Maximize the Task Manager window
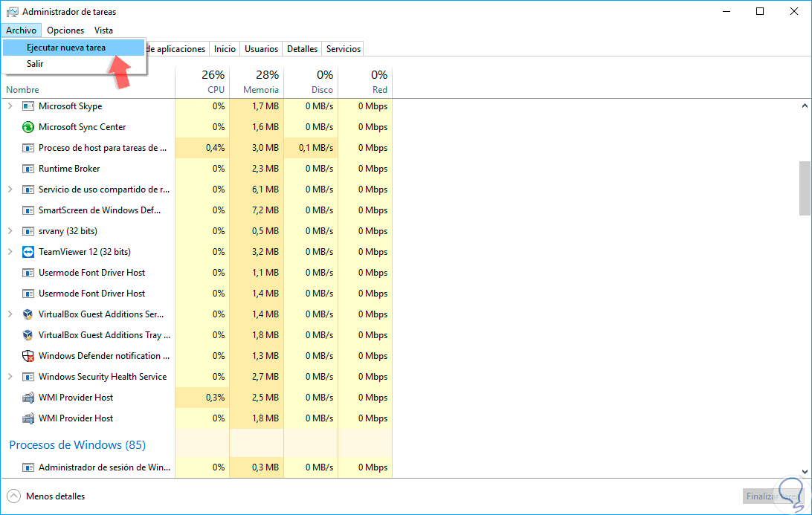Screen dimensions: 812x515 pos(760,11)
